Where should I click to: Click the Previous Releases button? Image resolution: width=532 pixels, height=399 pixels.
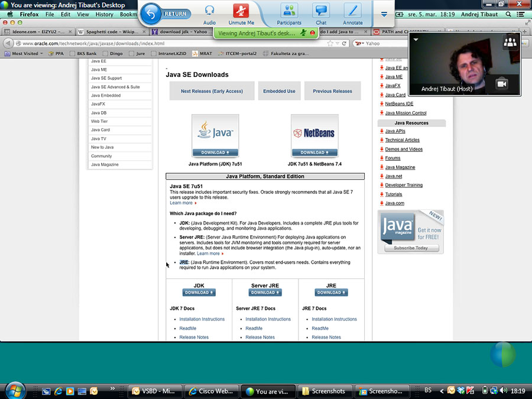332,91
